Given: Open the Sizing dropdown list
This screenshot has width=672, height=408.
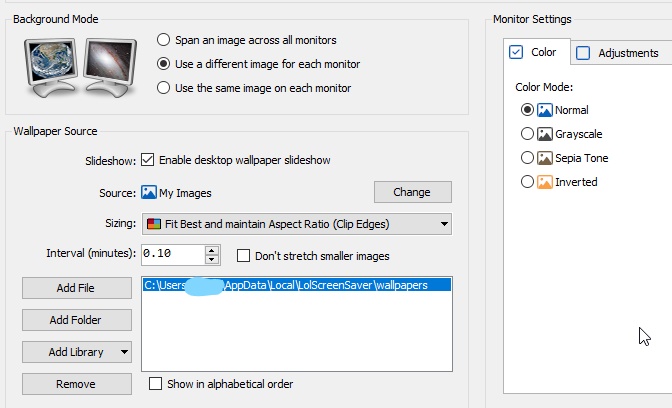Looking at the screenshot, I should coord(443,224).
